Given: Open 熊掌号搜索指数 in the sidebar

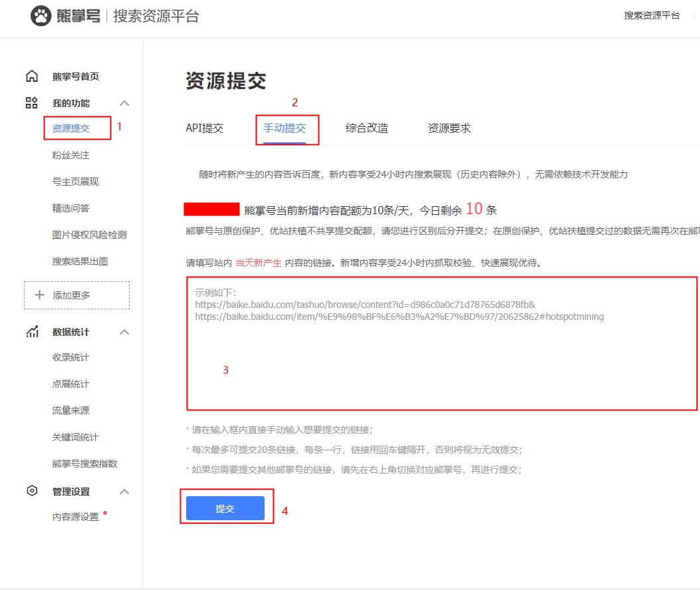Looking at the screenshot, I should [85, 464].
